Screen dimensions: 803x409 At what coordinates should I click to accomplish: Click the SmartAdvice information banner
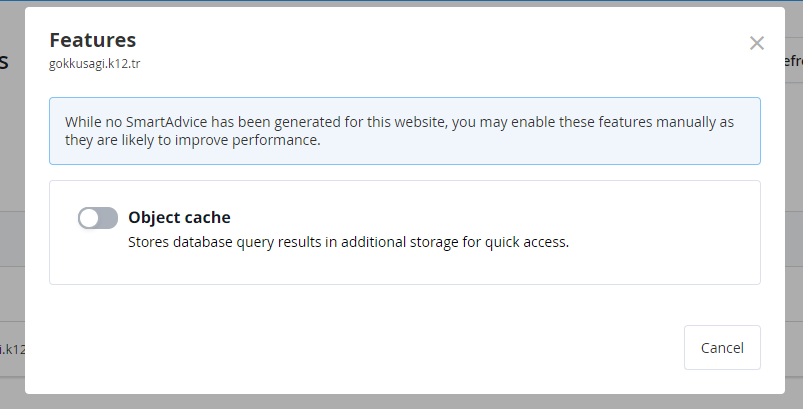pos(405,131)
